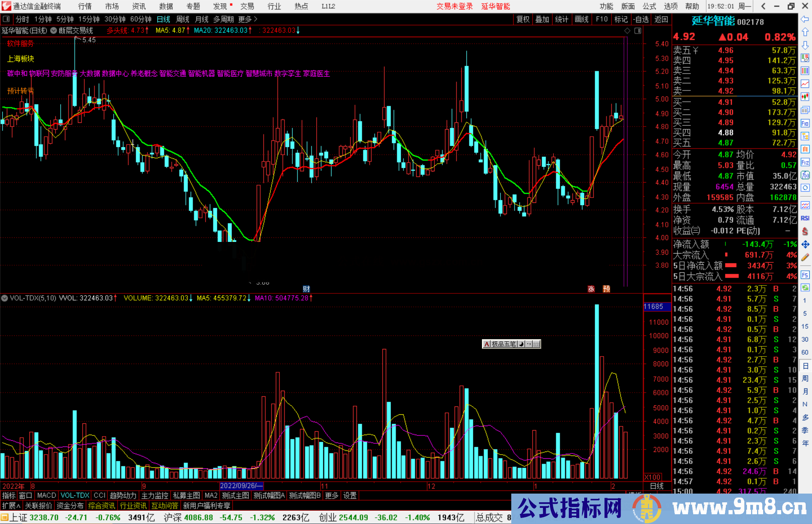Screen dimensions: 812x524
Task: Toggle the side panel icon left of 分时
Action: (x=6, y=19)
